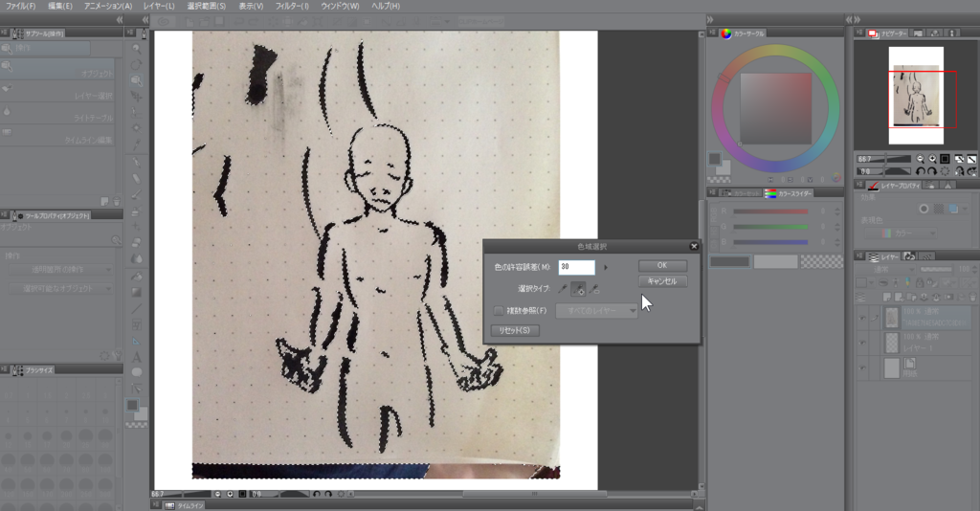The height and width of the screenshot is (511, 980).
Task: Open the 選択範囲(S) menu
Action: coord(207,6)
